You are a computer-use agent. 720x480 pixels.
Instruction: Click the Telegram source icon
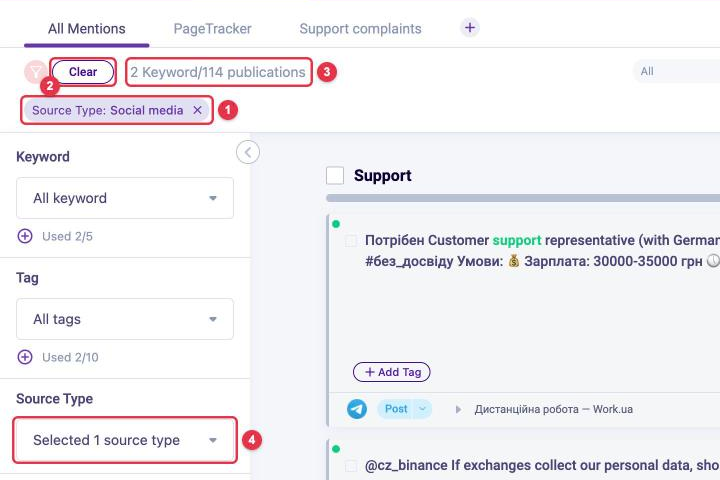point(357,409)
